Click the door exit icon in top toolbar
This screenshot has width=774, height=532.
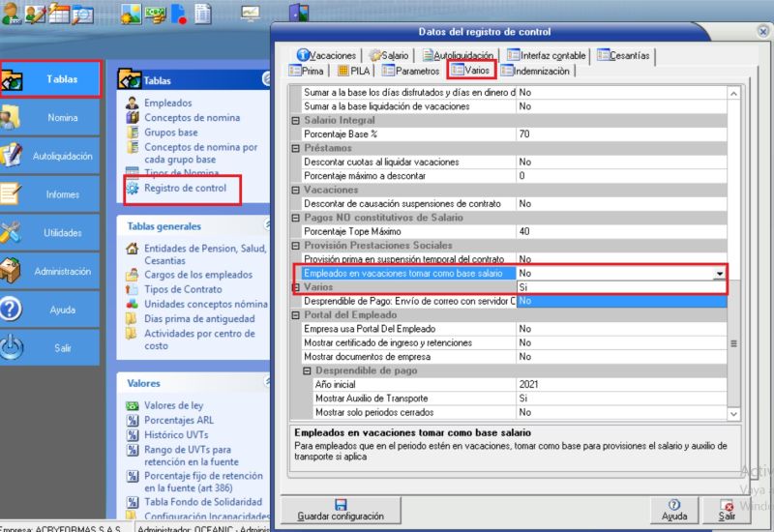[x=299, y=14]
